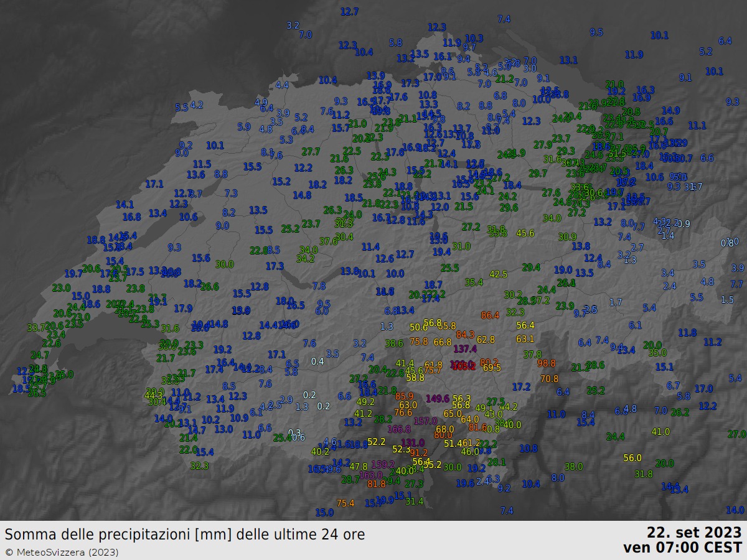This screenshot has height=560, width=747.
Task: Select the green '27.7' reading
Action: [311, 151]
